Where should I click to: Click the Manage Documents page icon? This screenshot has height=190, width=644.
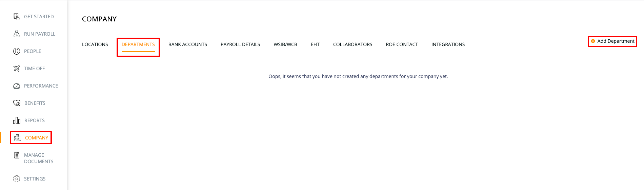coord(16,155)
